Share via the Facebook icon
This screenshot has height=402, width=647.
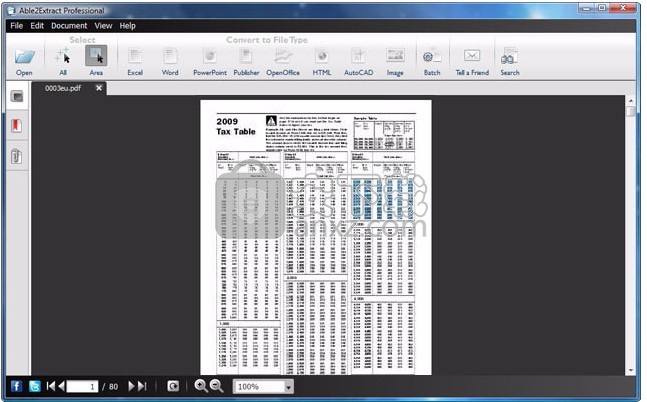coord(16,386)
